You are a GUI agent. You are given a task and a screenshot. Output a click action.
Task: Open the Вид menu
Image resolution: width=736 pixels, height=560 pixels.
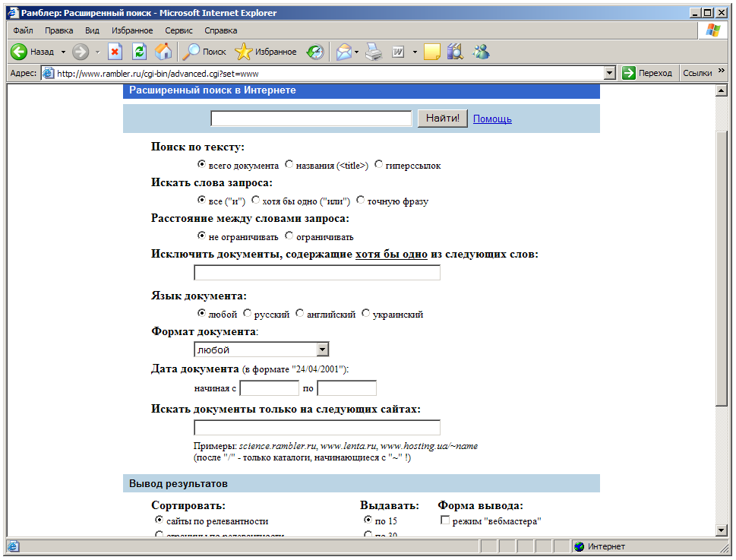tap(92, 30)
